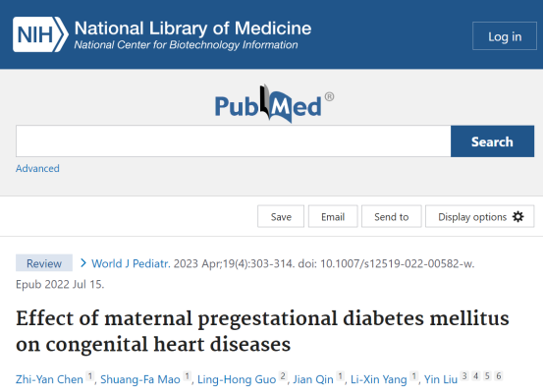Open author Yin Liu's link

click(x=441, y=379)
